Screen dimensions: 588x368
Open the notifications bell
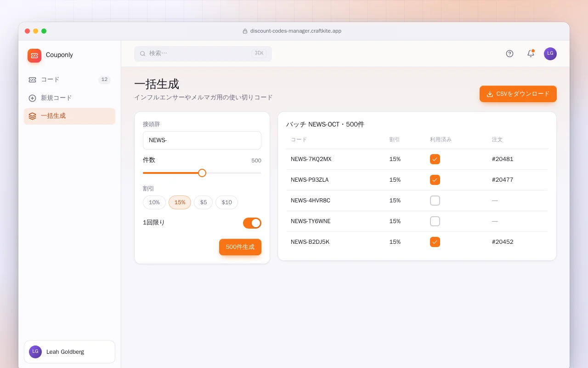[531, 54]
